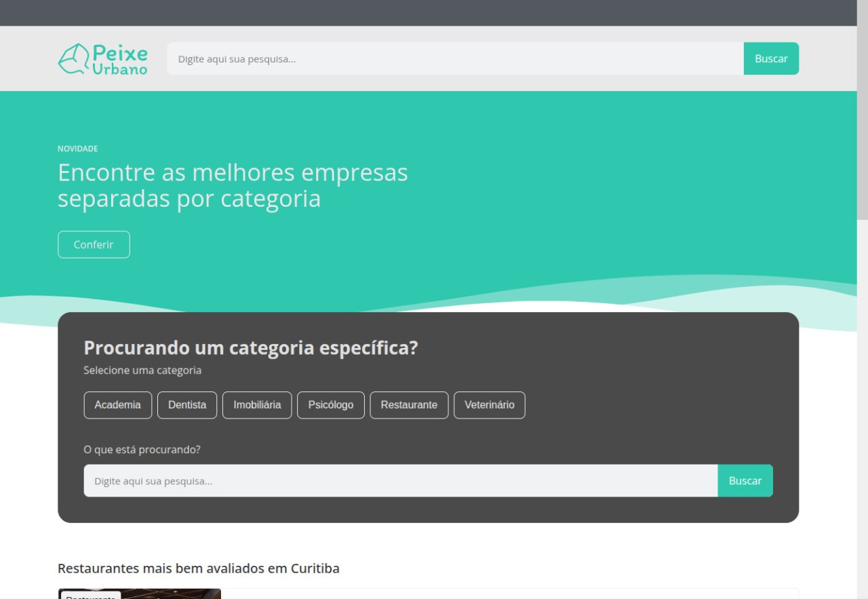Select the Academia category chip
The image size is (868, 599).
coord(117,405)
